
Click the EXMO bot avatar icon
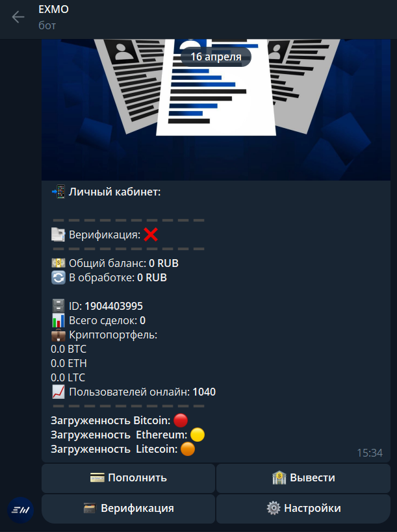pyautogui.click(x=20, y=510)
